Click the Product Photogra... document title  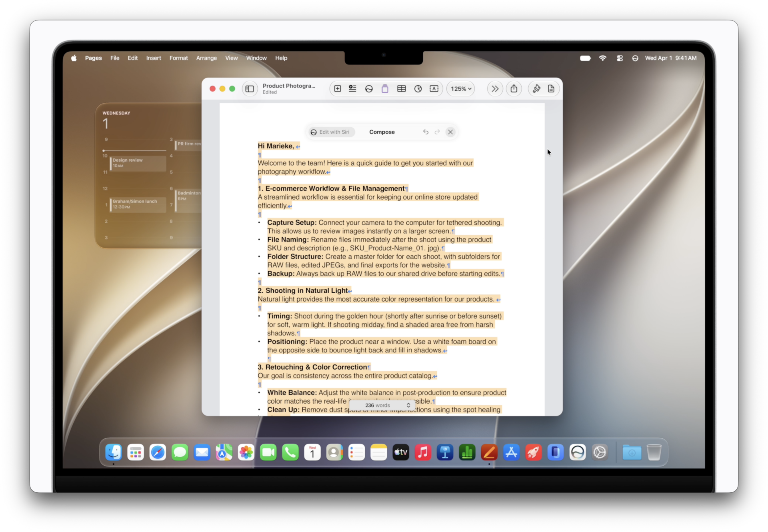coord(289,86)
